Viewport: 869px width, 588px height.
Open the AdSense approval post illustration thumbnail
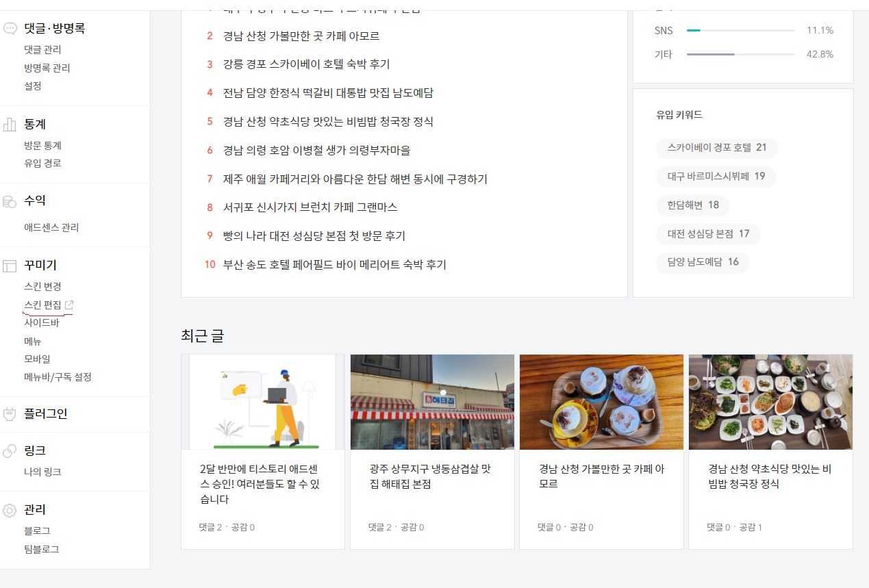pos(263,402)
